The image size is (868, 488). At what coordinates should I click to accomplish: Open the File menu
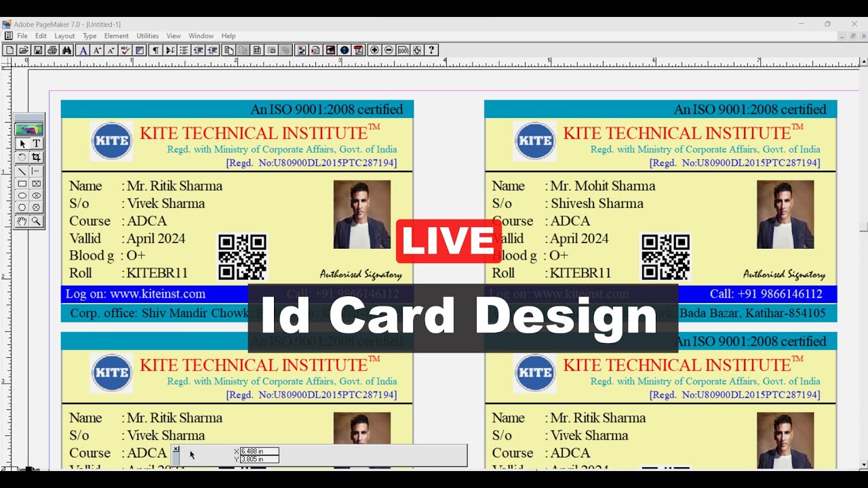tap(22, 36)
